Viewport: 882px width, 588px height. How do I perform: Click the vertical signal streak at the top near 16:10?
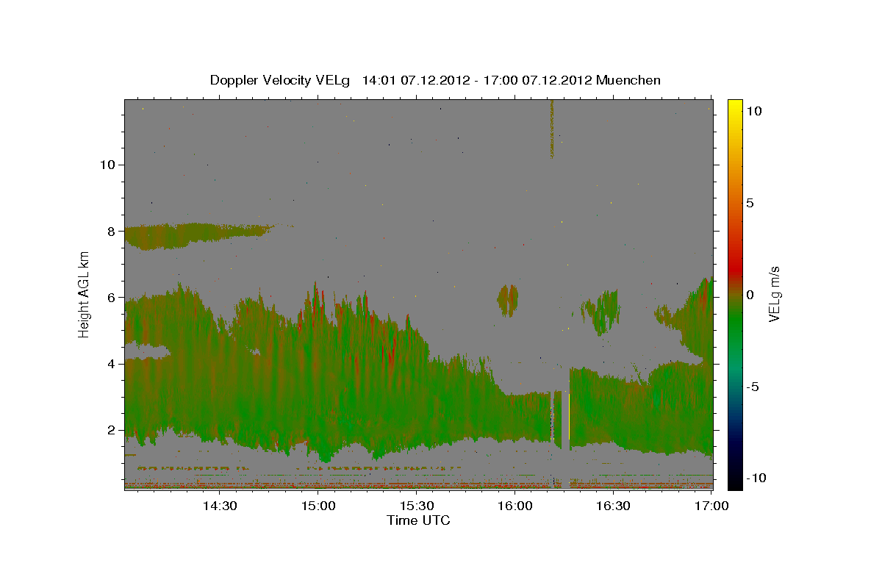pyautogui.click(x=551, y=129)
